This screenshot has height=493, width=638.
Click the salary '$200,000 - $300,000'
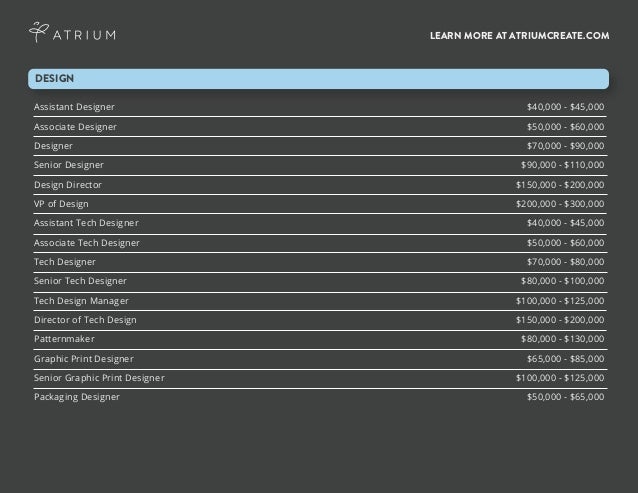tap(560, 204)
